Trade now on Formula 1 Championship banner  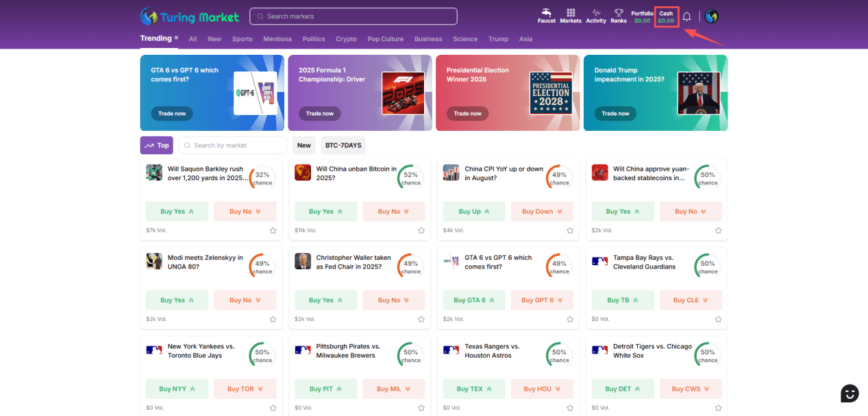coord(320,113)
